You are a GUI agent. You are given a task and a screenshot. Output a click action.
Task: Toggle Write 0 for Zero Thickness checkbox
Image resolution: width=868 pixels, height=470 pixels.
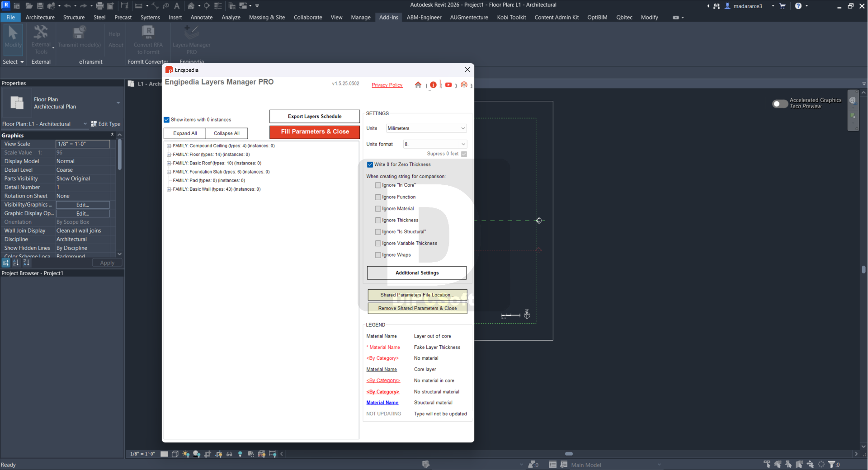370,164
